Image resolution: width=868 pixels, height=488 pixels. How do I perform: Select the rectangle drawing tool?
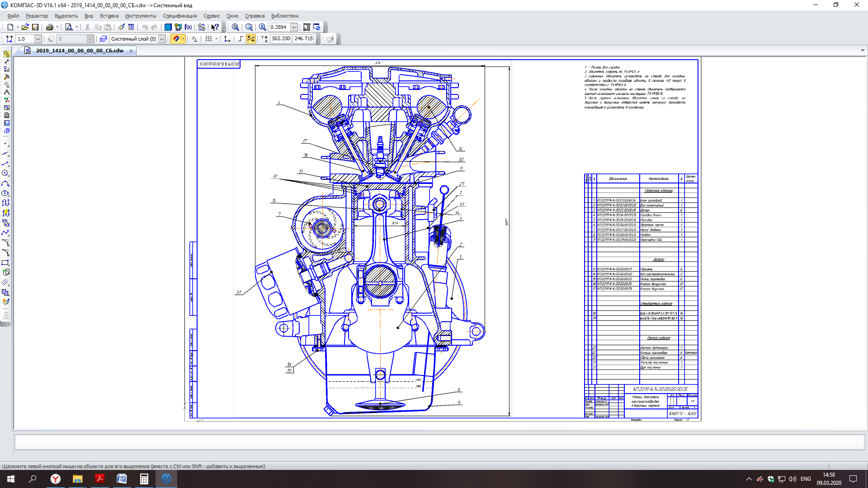[x=5, y=263]
